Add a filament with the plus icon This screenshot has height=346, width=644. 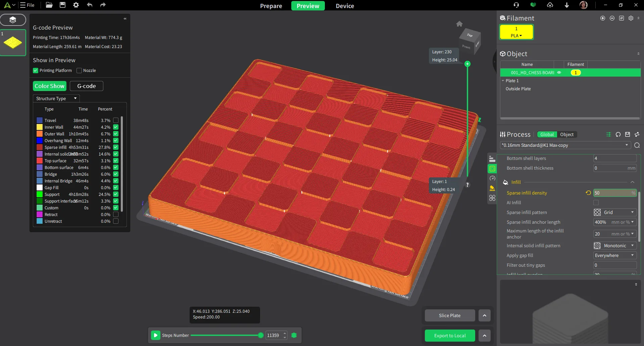pos(603,18)
